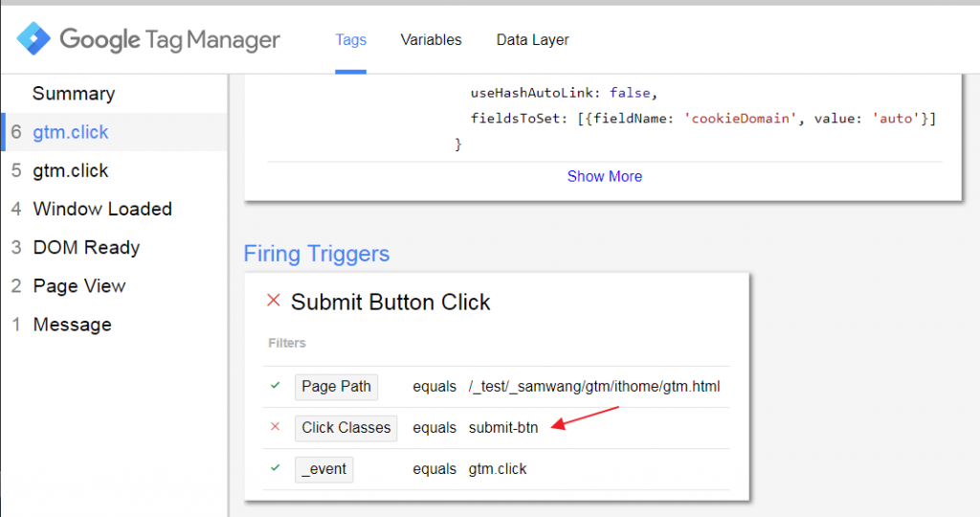Click the Page Path variable chip
Screen dimensions: 980x517
coord(336,387)
